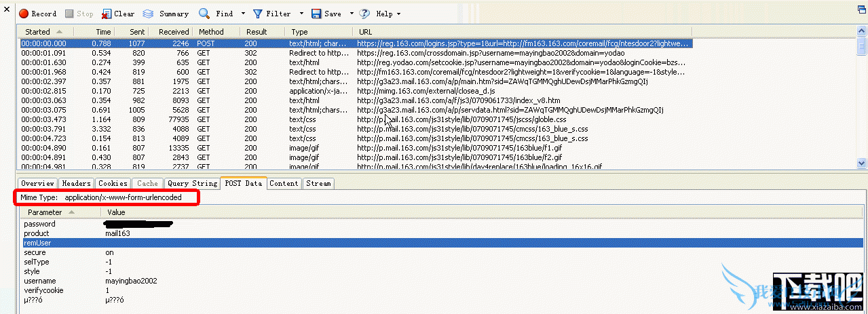Select the request row started at 00:00:01.968
868x314 pixels.
coord(355,71)
